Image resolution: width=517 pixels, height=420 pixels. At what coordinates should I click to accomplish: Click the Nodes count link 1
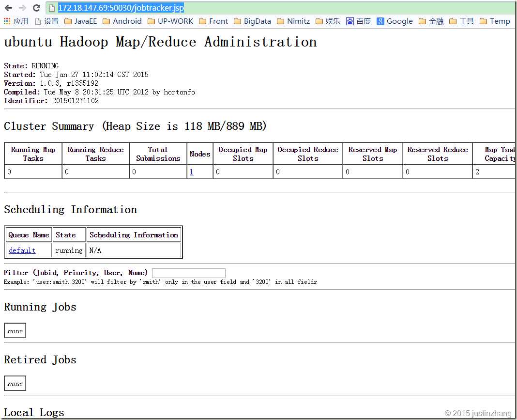pos(191,172)
